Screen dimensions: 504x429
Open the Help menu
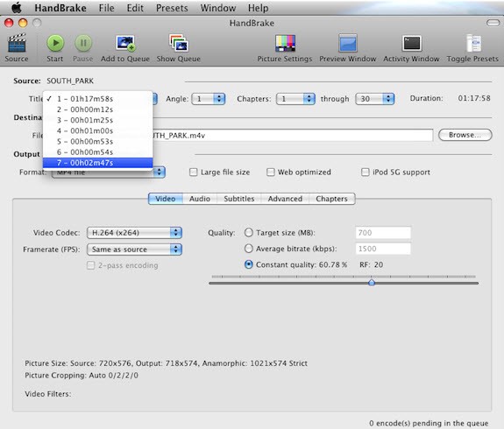pyautogui.click(x=258, y=8)
